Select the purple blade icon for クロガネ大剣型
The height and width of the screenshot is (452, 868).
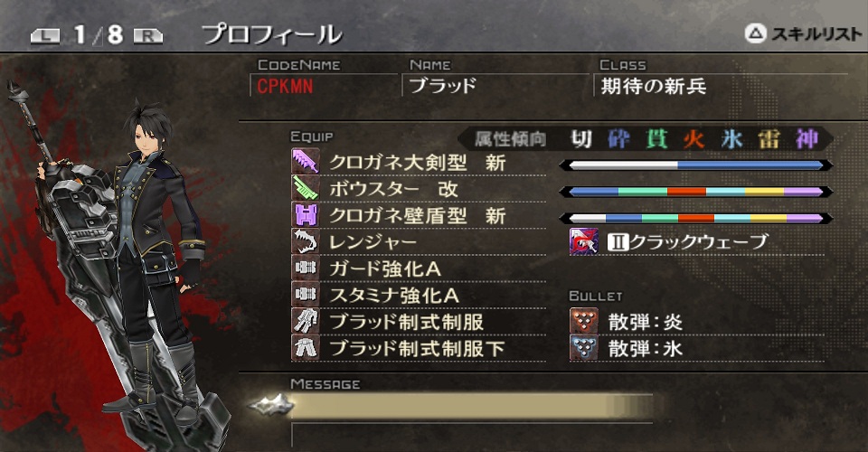click(x=306, y=162)
